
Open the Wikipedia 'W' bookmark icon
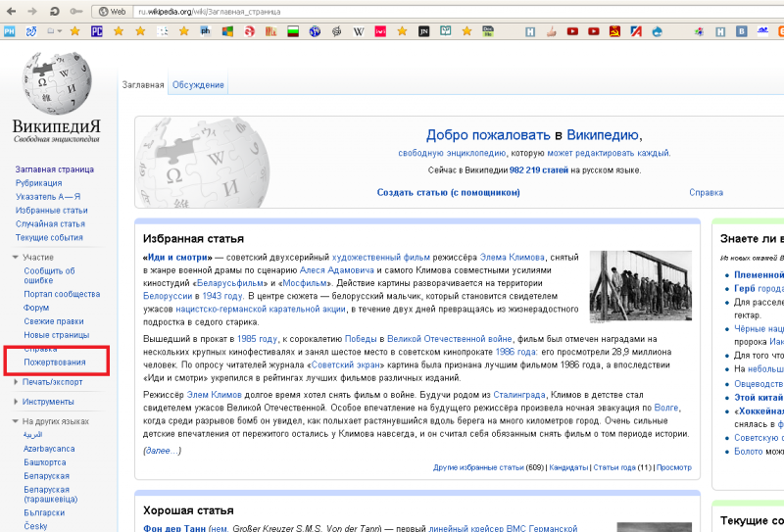coord(358,31)
